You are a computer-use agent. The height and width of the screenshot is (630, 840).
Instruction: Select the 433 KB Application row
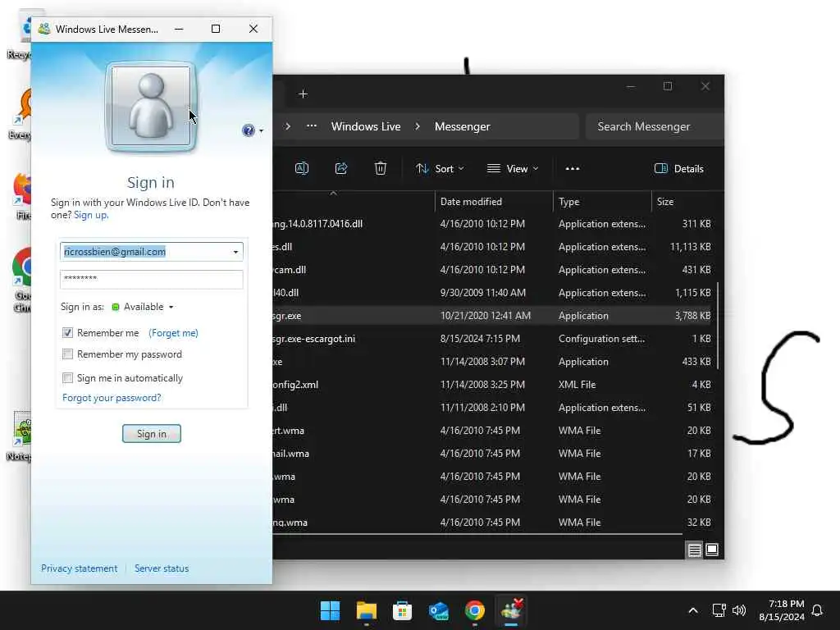coord(494,362)
